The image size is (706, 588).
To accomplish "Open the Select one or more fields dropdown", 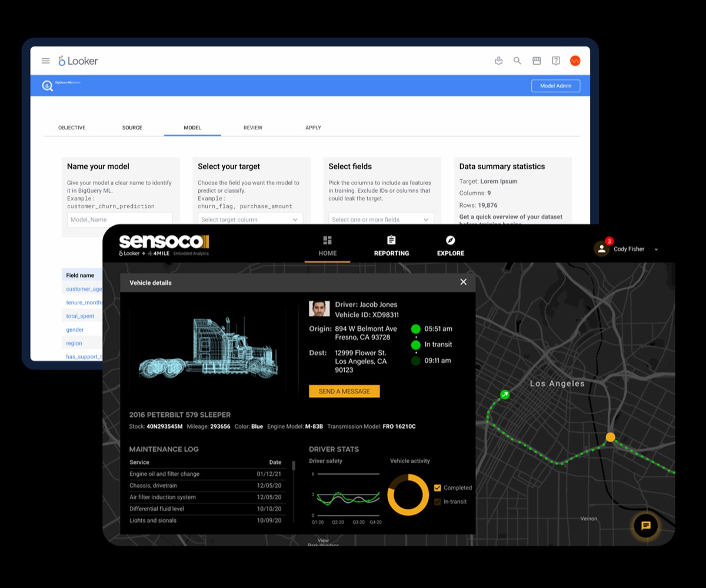I will click(x=381, y=219).
